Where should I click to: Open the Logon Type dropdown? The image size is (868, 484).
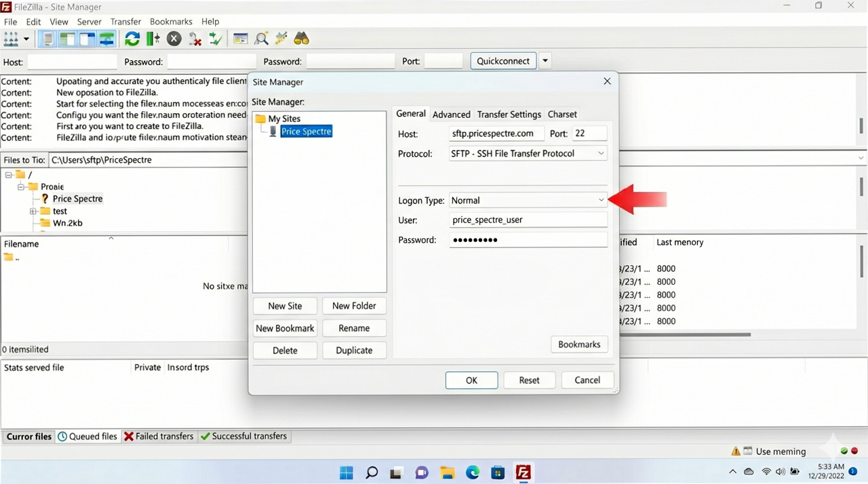point(600,200)
